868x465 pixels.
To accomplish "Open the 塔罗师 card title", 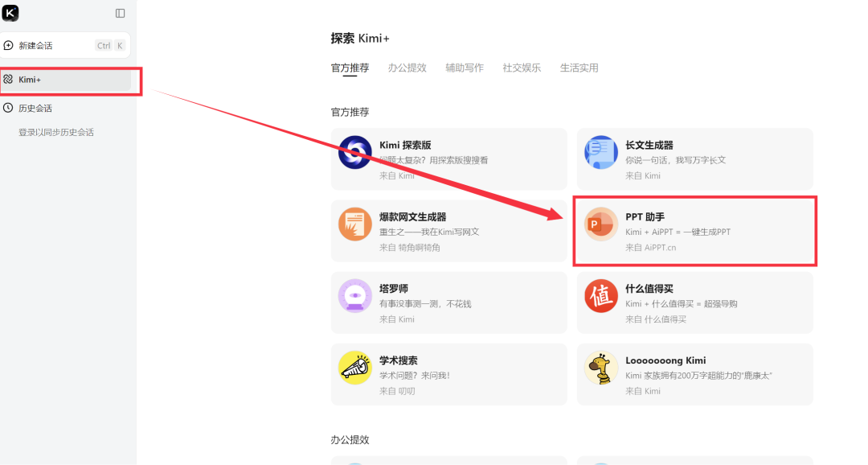I will point(394,289).
